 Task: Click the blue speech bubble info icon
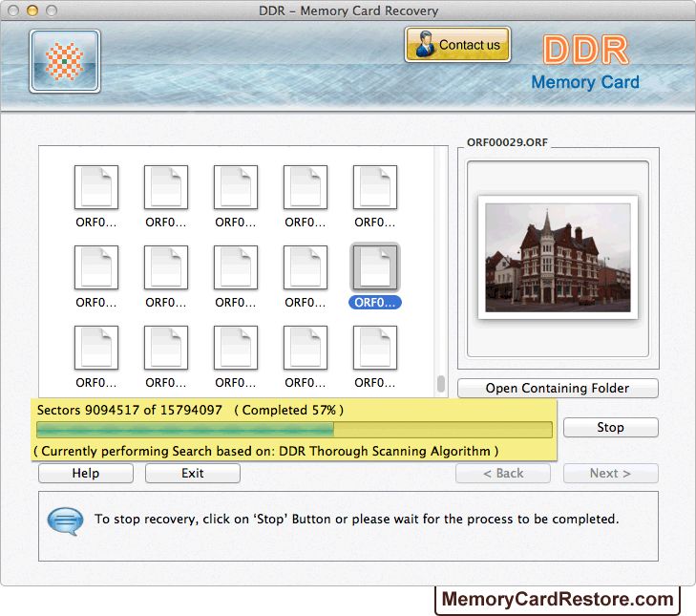(x=65, y=520)
